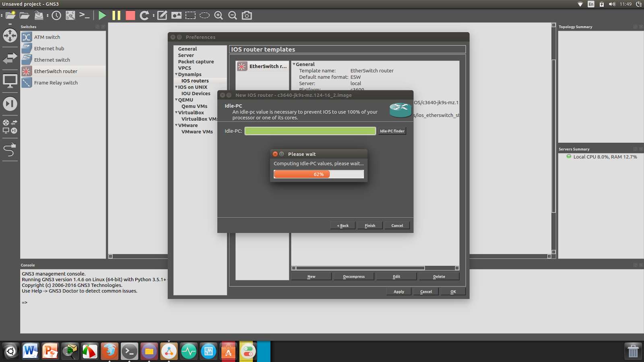
Task: Select EtherSwitch router in the Switches list
Action: tap(63, 71)
